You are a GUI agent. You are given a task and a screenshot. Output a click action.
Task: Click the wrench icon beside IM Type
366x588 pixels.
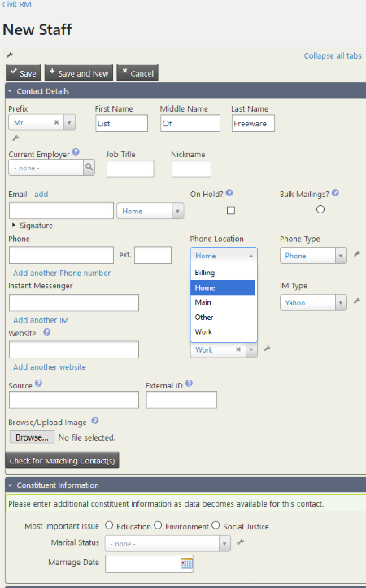(357, 301)
